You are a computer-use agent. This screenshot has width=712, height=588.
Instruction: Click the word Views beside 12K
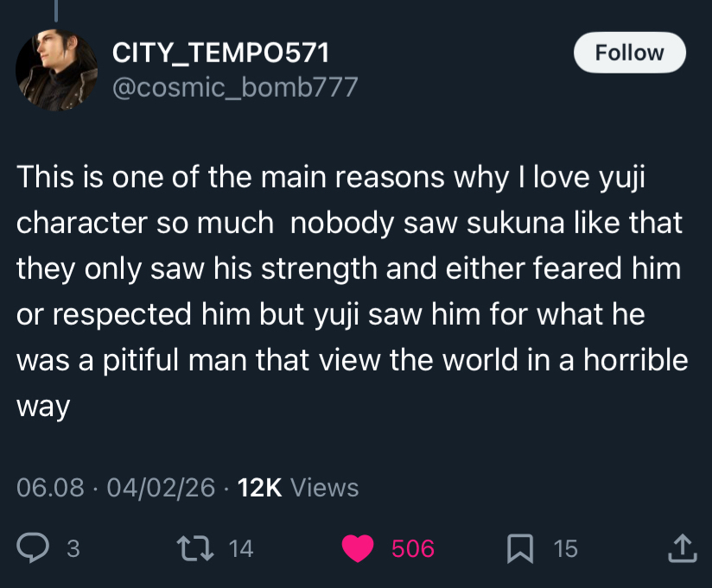(324, 488)
